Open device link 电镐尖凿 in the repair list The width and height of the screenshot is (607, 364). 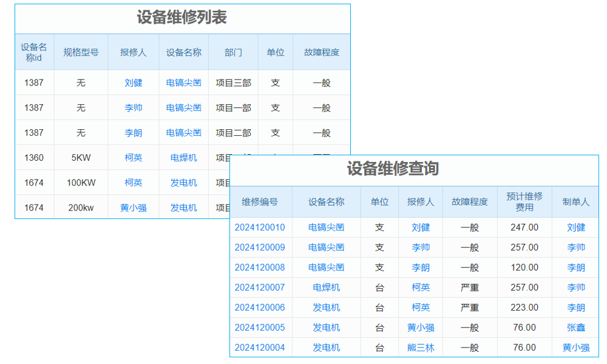coord(183,83)
